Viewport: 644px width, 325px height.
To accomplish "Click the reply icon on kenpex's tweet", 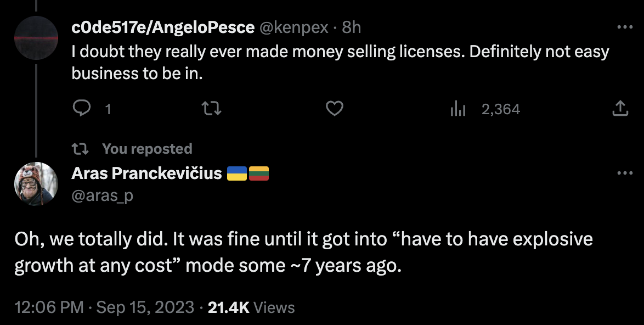I will pos(81,109).
